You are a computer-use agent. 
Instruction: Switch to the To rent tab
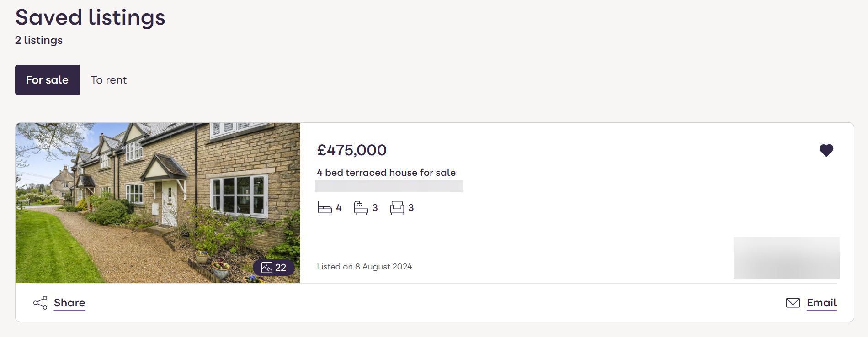(x=108, y=80)
